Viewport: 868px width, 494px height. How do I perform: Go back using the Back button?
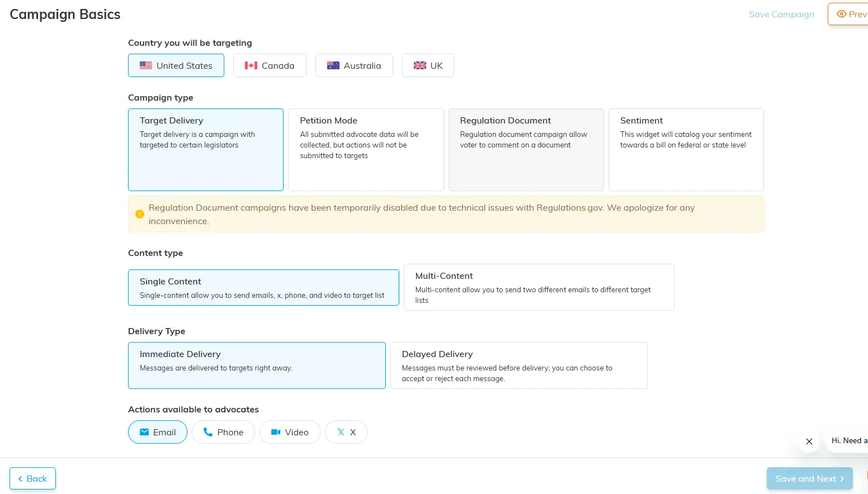point(32,478)
